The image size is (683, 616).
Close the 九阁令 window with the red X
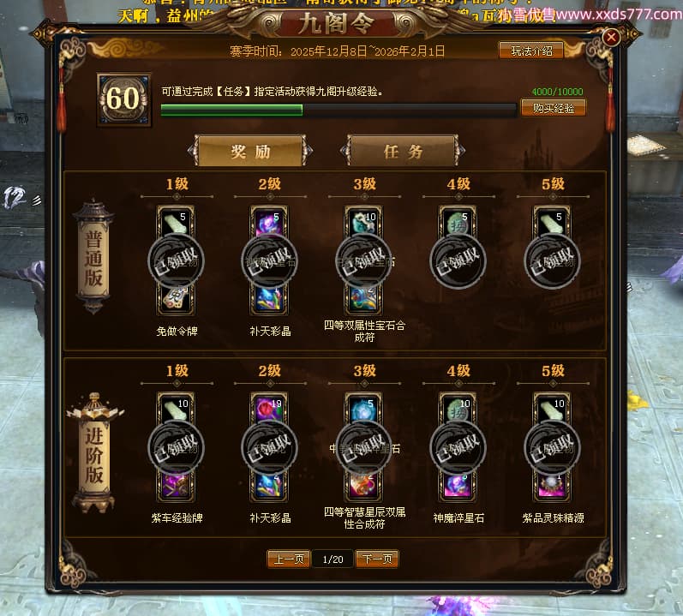pyautogui.click(x=611, y=37)
